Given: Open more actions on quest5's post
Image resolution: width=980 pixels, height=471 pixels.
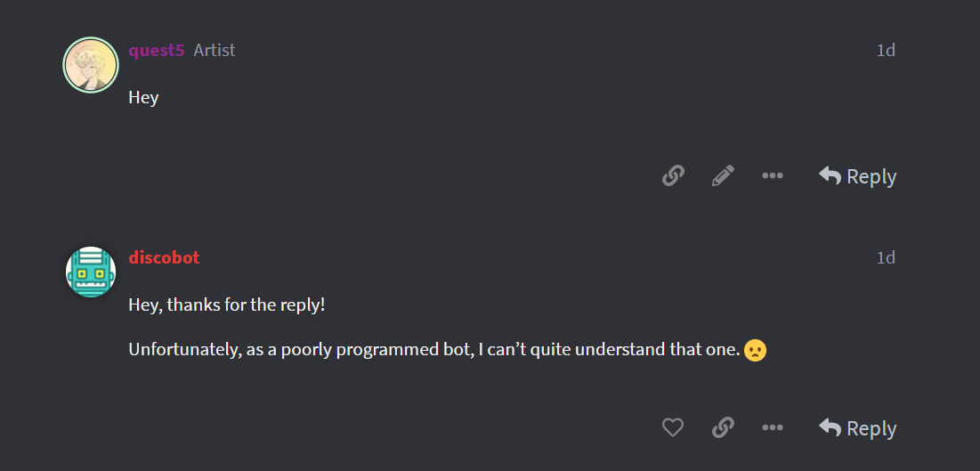Looking at the screenshot, I should click(773, 175).
